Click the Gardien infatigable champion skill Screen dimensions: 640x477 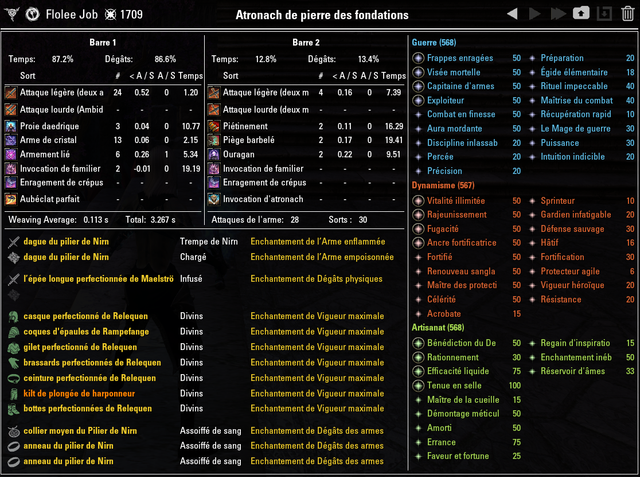tap(576, 215)
